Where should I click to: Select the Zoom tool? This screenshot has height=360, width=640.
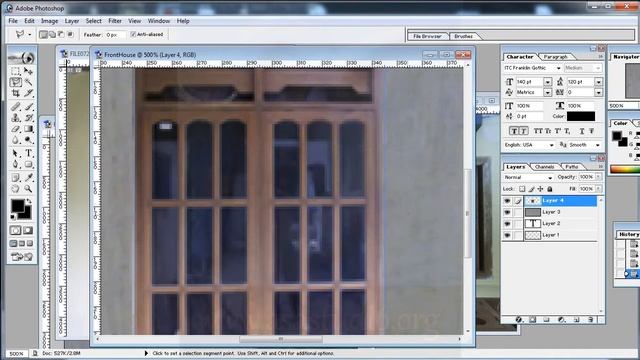[28, 189]
